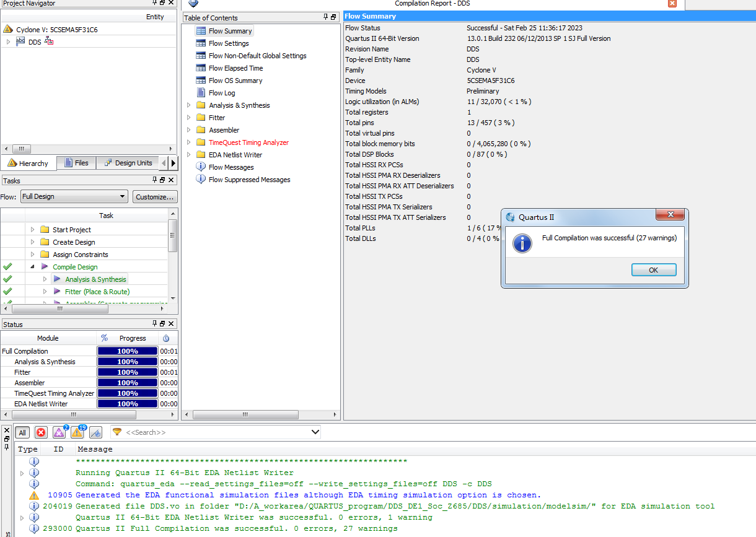Pin the Table of Contents panel
Image resolution: width=756 pixels, height=537 pixels.
326,17
